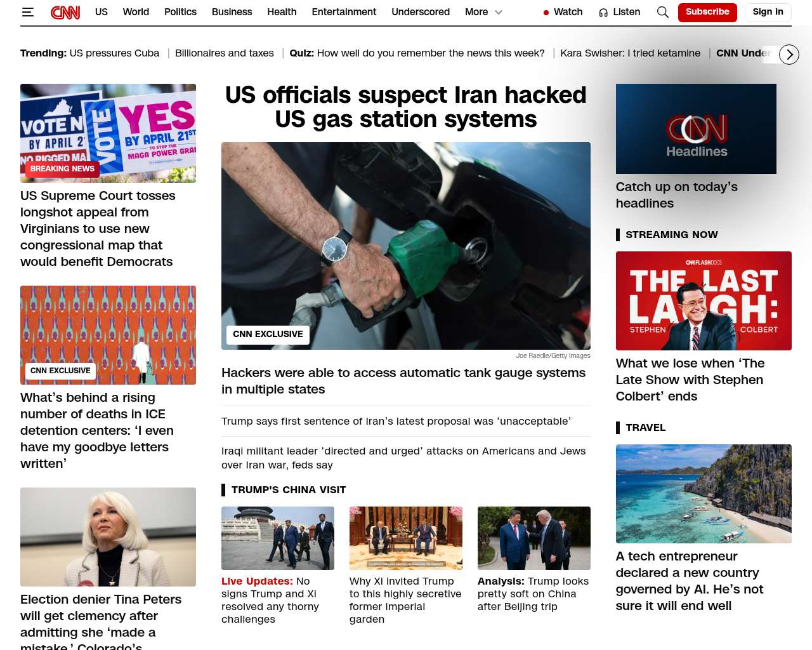Advance trending bar with right arrow
This screenshot has width=812, height=650.
789,55
